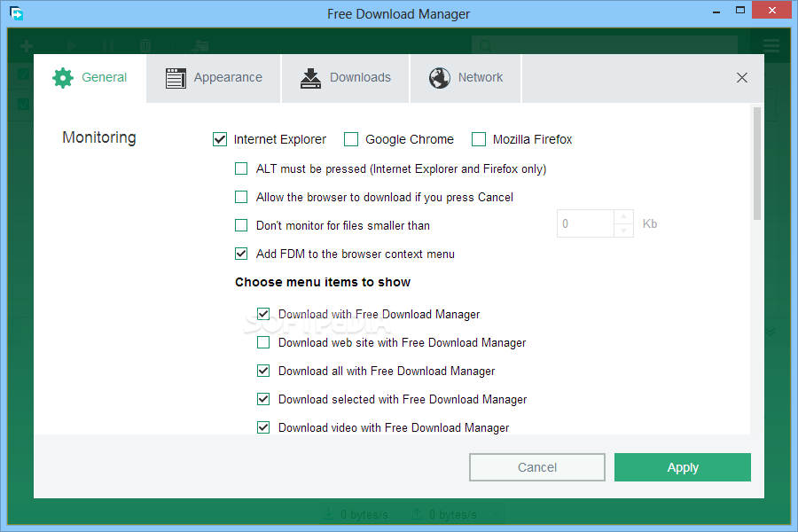The width and height of the screenshot is (798, 532).
Task: Click the down arrow on the Kb stepper
Action: [623, 229]
